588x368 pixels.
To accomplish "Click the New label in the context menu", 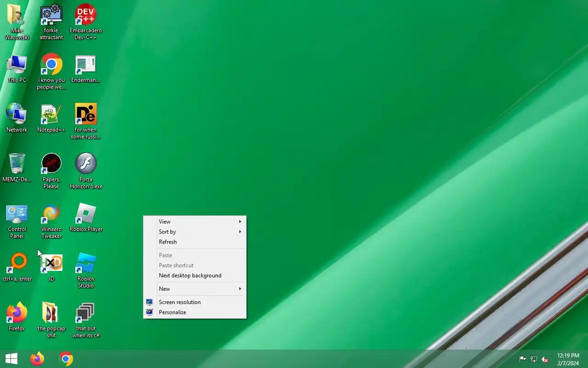I will (164, 289).
